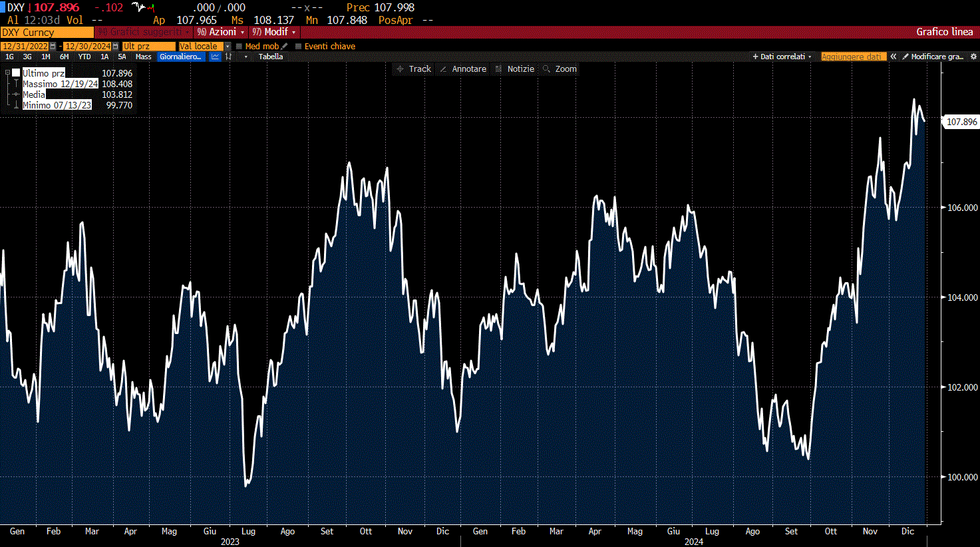The height and width of the screenshot is (547, 980).
Task: Collapse the Ultimo prz legend tree
Action: tap(8, 73)
